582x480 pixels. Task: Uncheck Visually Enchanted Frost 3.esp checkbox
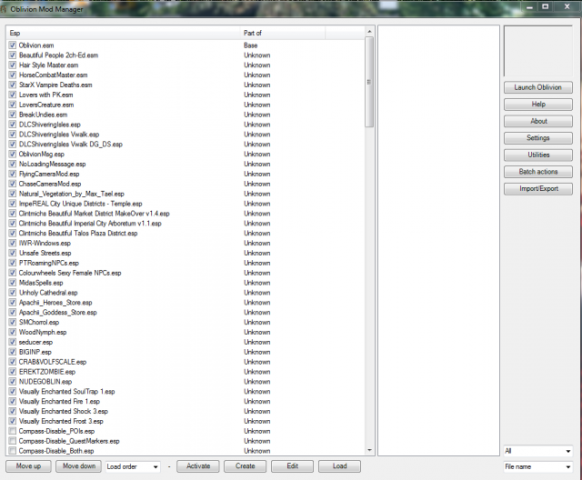tap(13, 421)
